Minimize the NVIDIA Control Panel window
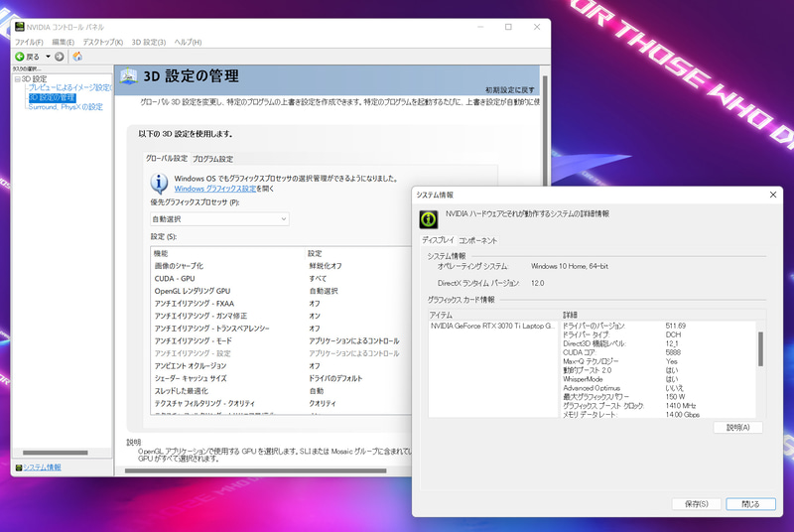The width and height of the screenshot is (794, 532). tap(480, 27)
